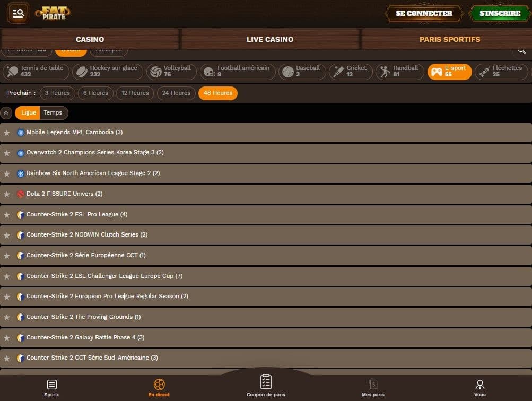Click the search magnifier icon
Viewport: 532px width, 401px height.
tap(521, 51)
